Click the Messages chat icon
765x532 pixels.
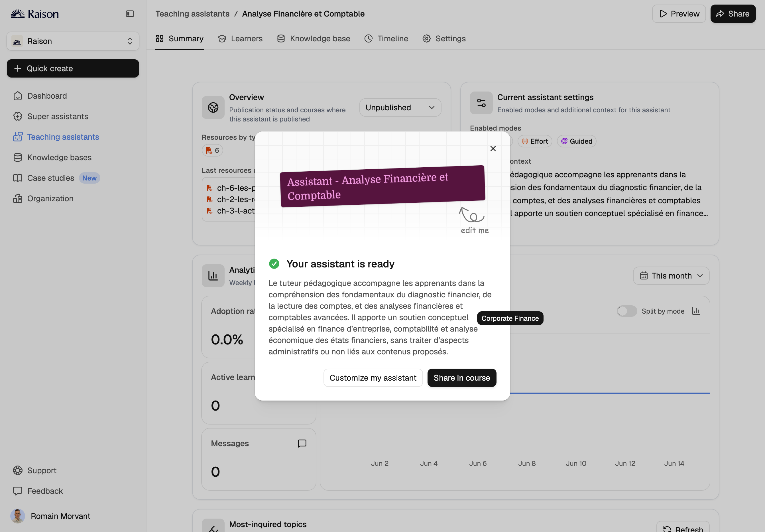tap(302, 443)
